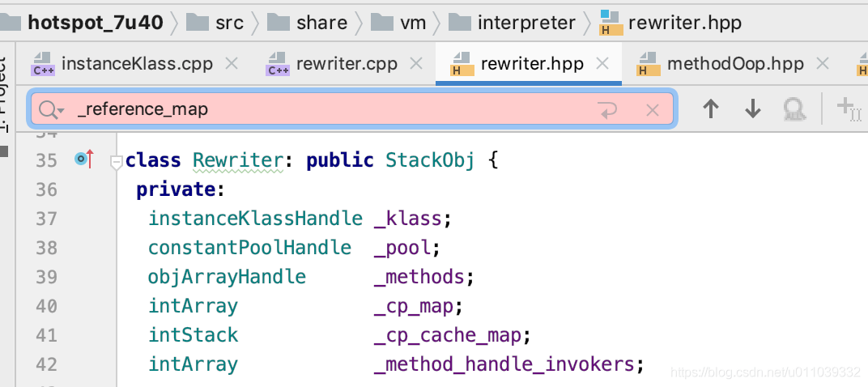Clear the search field text
This screenshot has width=868, height=387.
pyautogui.click(x=653, y=110)
